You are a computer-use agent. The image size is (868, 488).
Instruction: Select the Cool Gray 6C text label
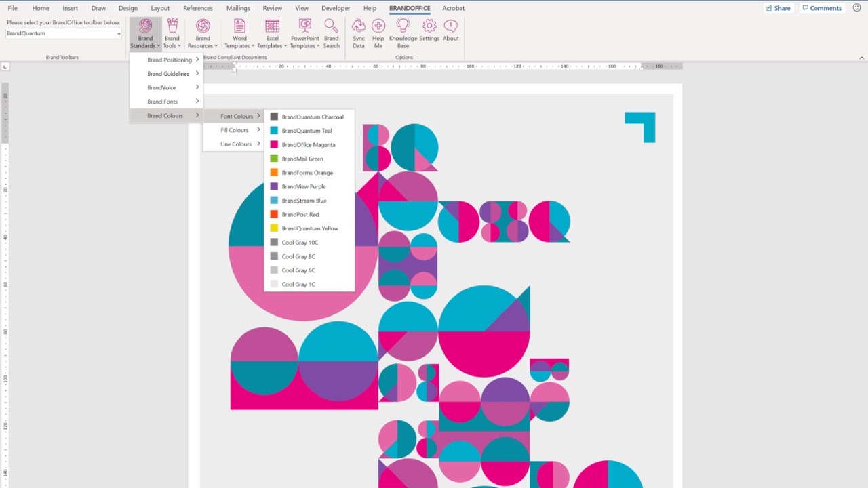point(298,270)
